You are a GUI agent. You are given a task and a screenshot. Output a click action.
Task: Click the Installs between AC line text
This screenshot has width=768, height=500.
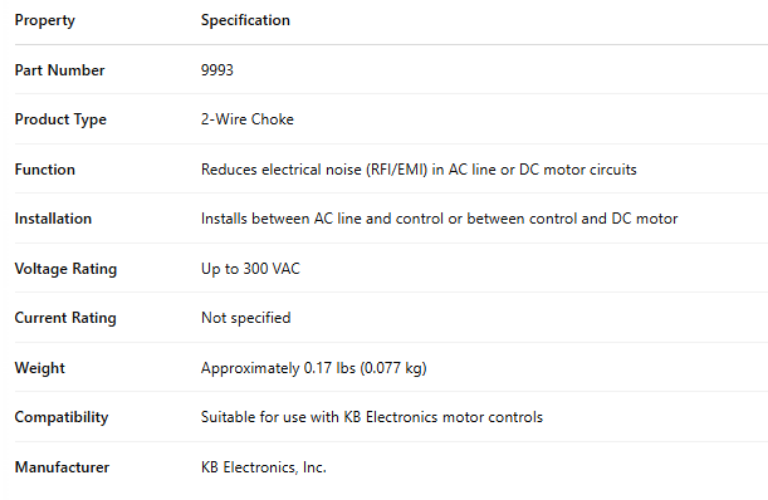pyautogui.click(x=439, y=219)
